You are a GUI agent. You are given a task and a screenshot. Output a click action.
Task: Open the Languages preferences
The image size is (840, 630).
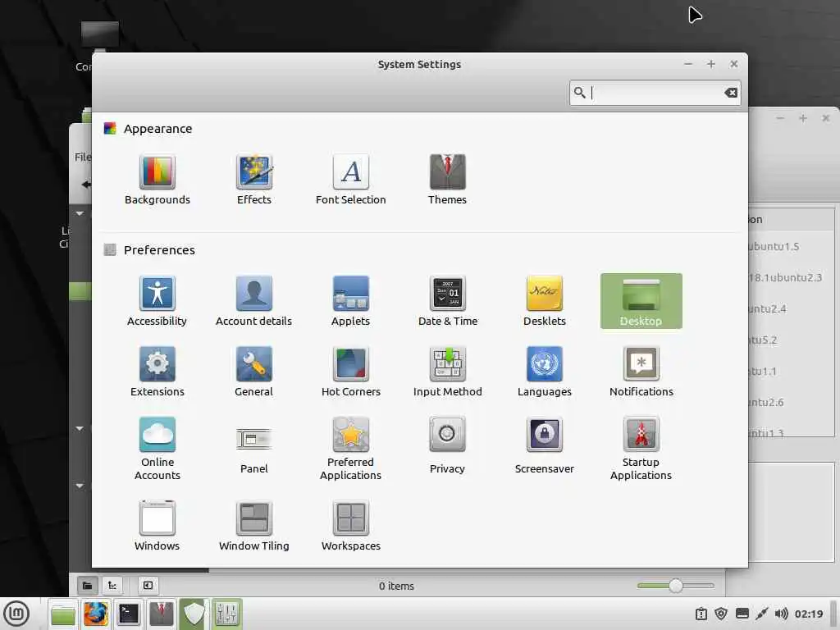pos(545,372)
